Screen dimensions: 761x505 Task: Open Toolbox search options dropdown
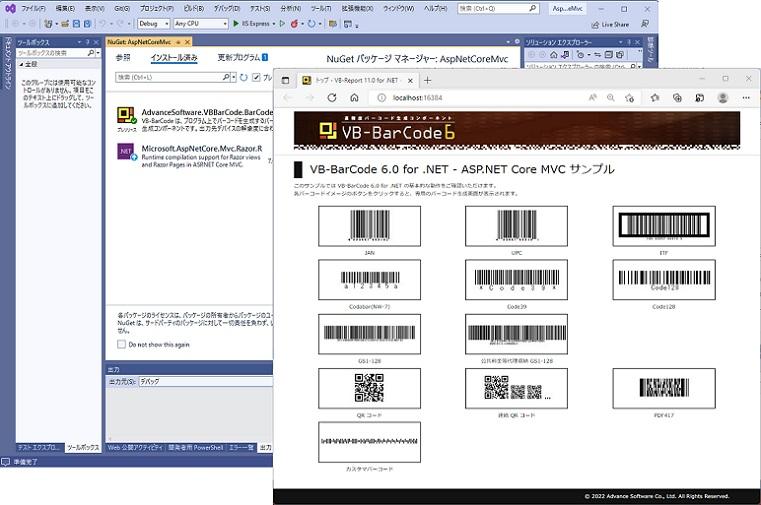[98, 52]
